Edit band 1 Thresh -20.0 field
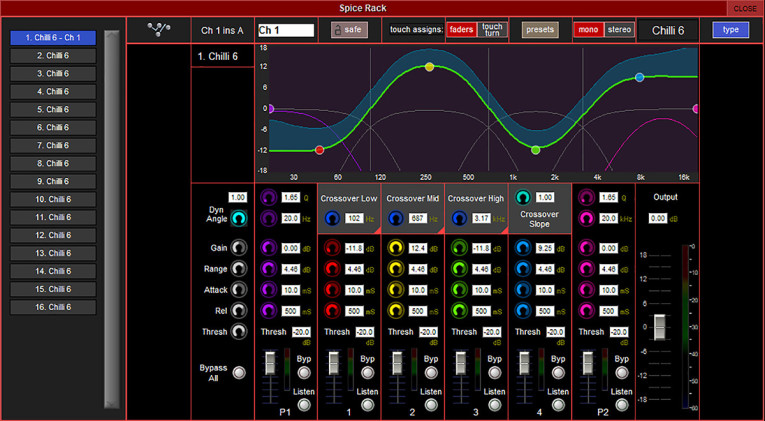Viewport: 765px width, 421px height. (x=365, y=332)
